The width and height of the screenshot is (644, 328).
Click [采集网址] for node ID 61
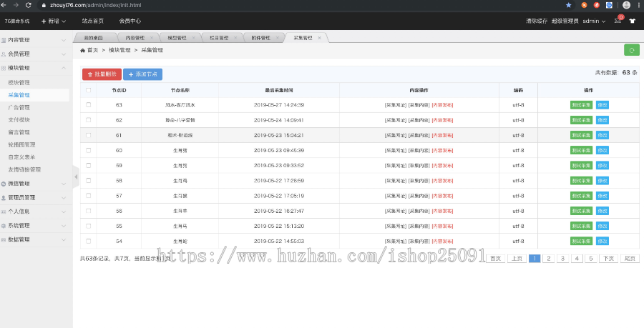coord(396,135)
